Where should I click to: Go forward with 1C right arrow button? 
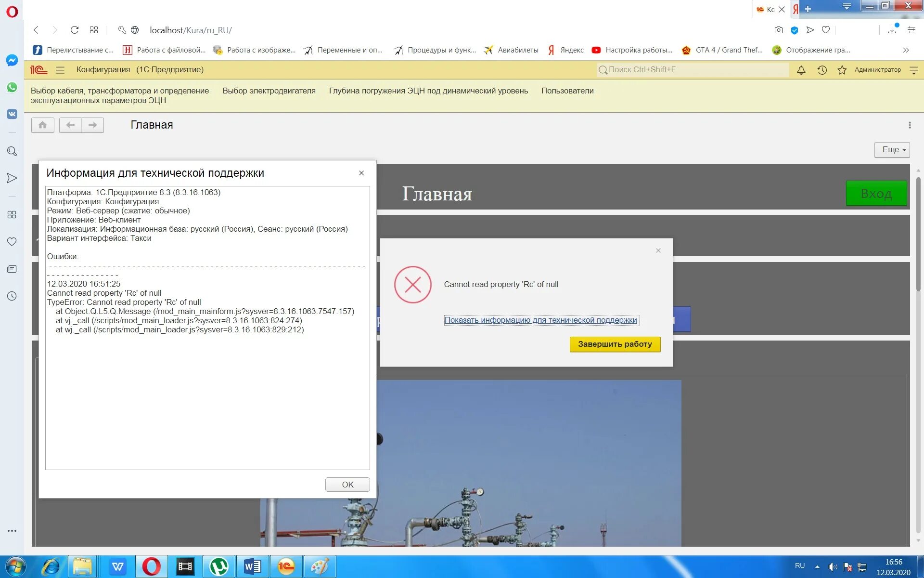(x=93, y=125)
